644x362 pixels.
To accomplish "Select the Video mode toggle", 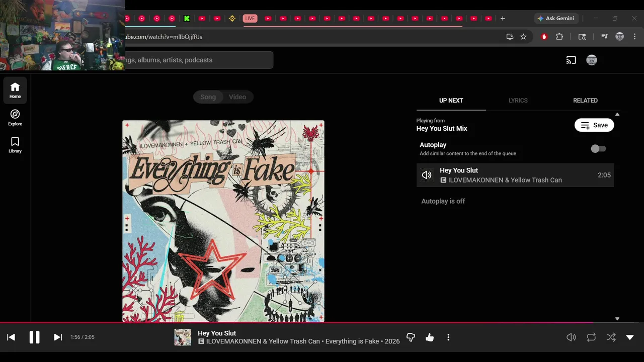I will tap(237, 97).
